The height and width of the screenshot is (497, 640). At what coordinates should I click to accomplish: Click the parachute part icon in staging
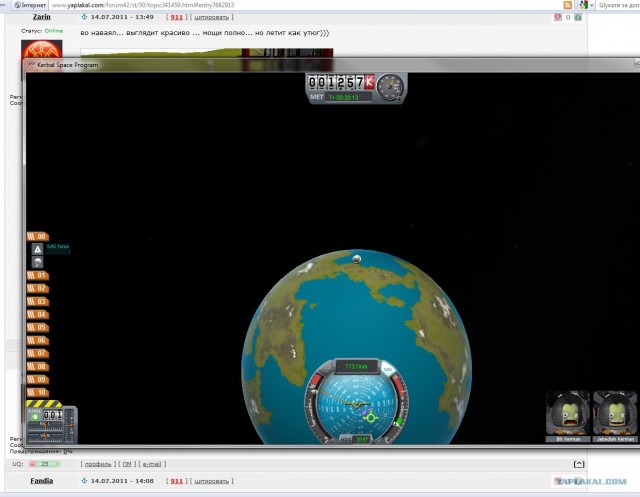[x=38, y=262]
